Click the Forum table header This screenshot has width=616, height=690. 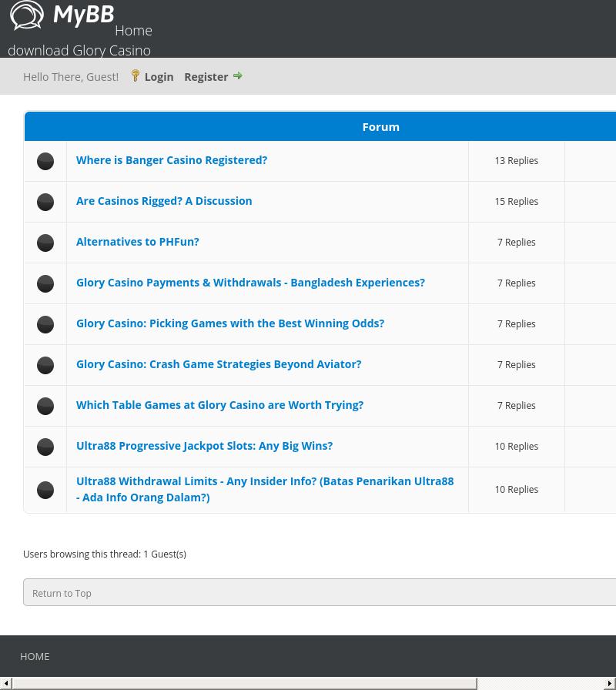click(x=380, y=127)
